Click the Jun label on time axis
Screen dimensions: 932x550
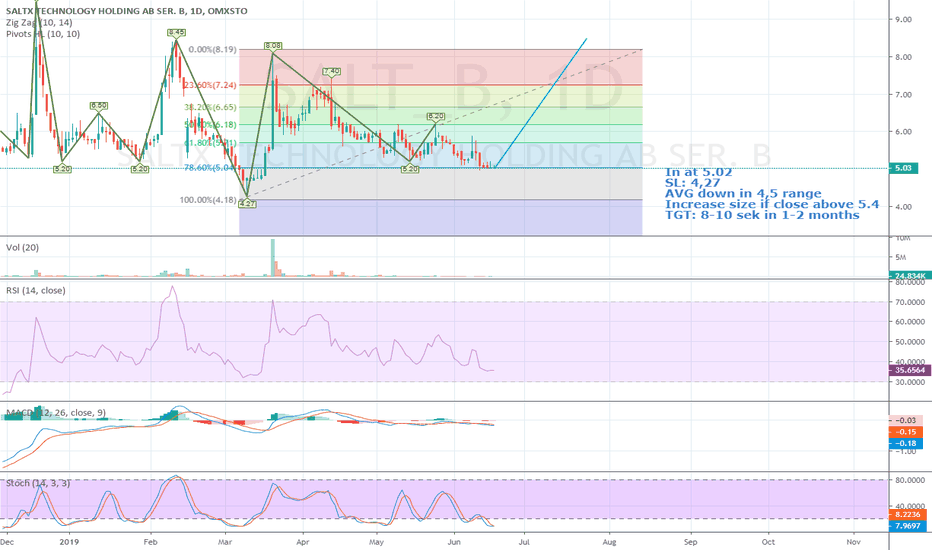454,542
